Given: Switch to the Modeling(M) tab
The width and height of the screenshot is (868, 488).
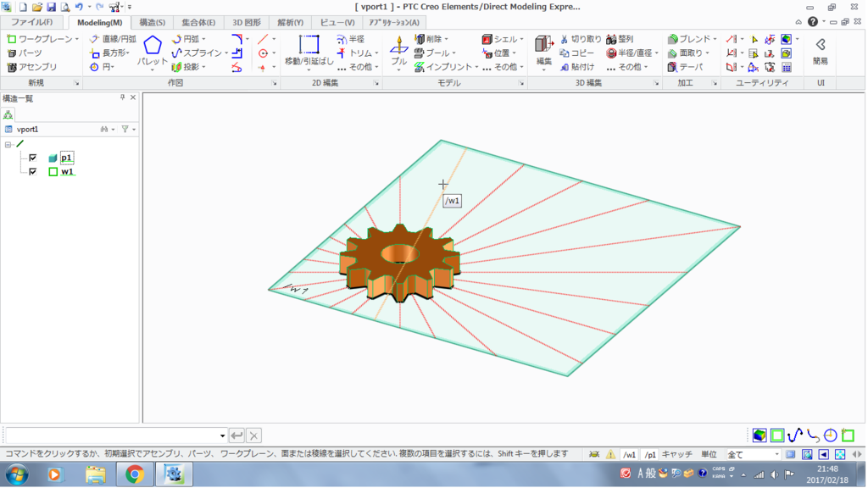Looking at the screenshot, I should coord(100,23).
